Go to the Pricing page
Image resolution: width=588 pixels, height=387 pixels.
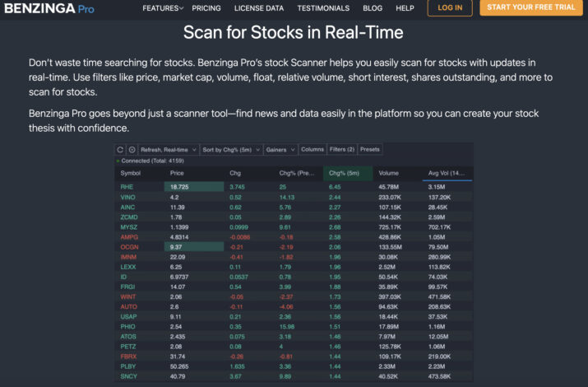coord(206,8)
